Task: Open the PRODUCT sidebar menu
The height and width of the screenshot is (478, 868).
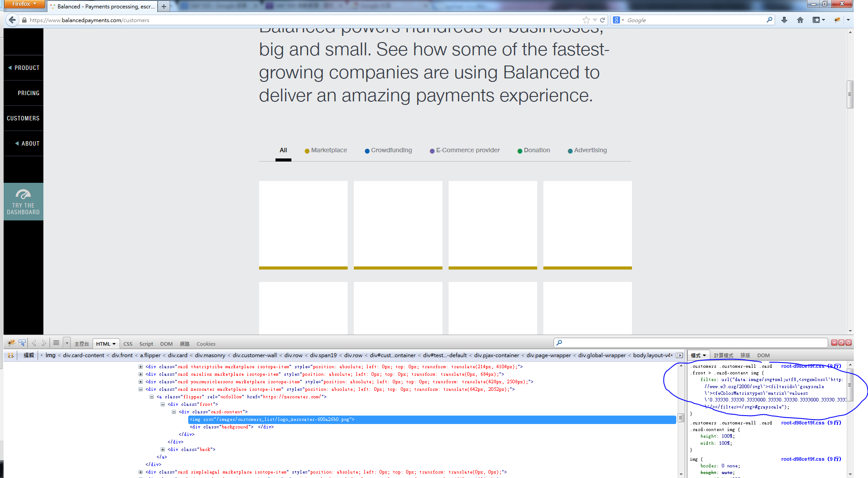Action: [x=23, y=68]
